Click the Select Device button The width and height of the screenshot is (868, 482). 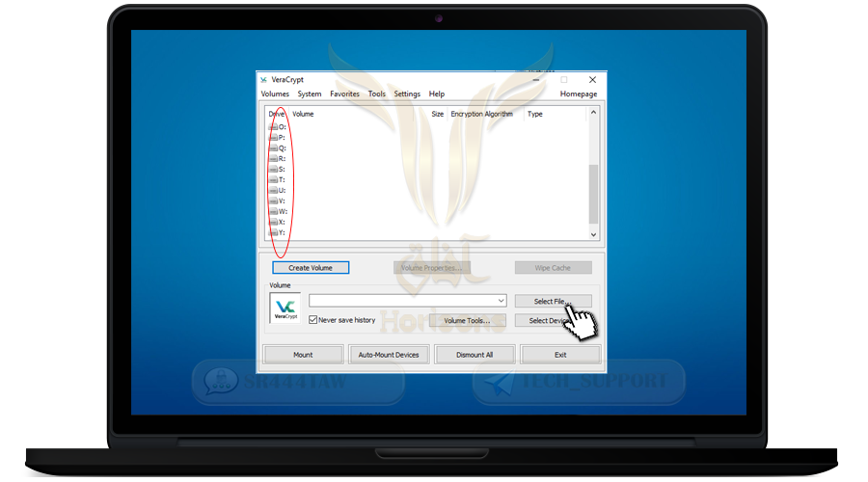tap(553, 320)
